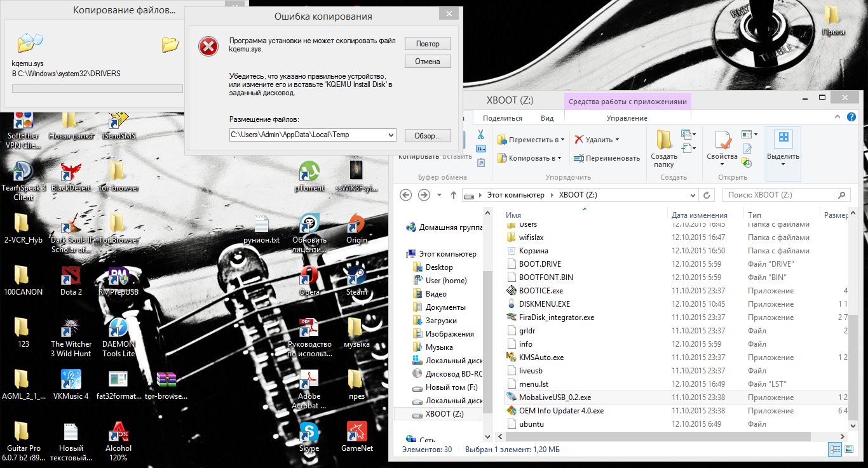Viewport: 868px width, 468px height.
Task: Select the Alcohol 120% desktop icon
Action: pyautogui.click(x=118, y=441)
